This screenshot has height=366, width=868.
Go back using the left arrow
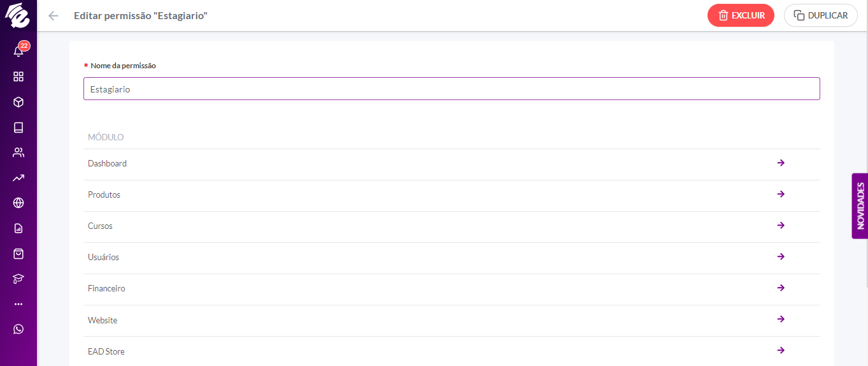[53, 16]
